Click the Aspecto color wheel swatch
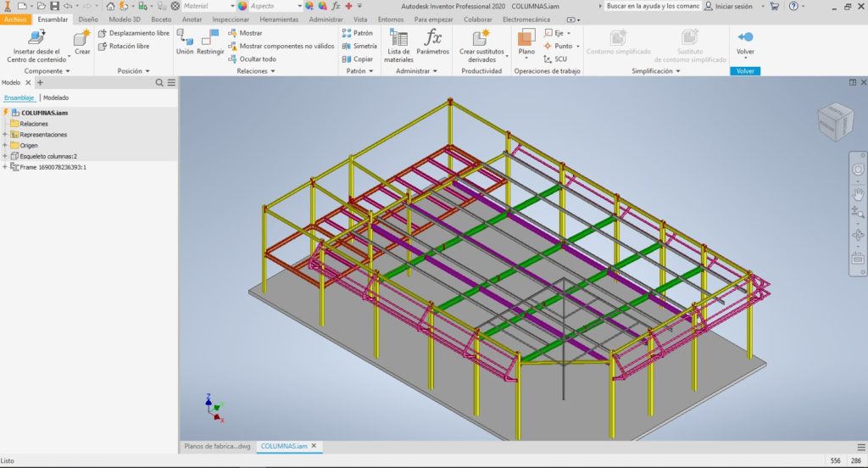Image resolution: width=868 pixels, height=468 pixels. tap(242, 6)
